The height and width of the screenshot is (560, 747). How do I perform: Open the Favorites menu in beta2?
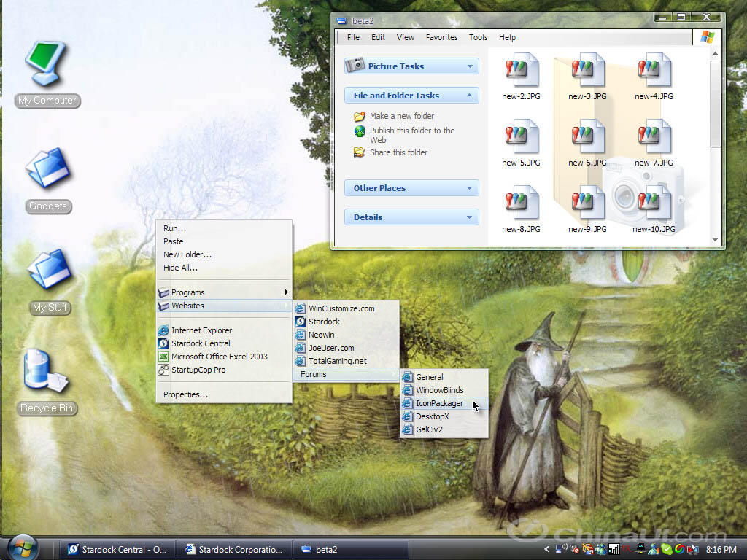pos(441,37)
